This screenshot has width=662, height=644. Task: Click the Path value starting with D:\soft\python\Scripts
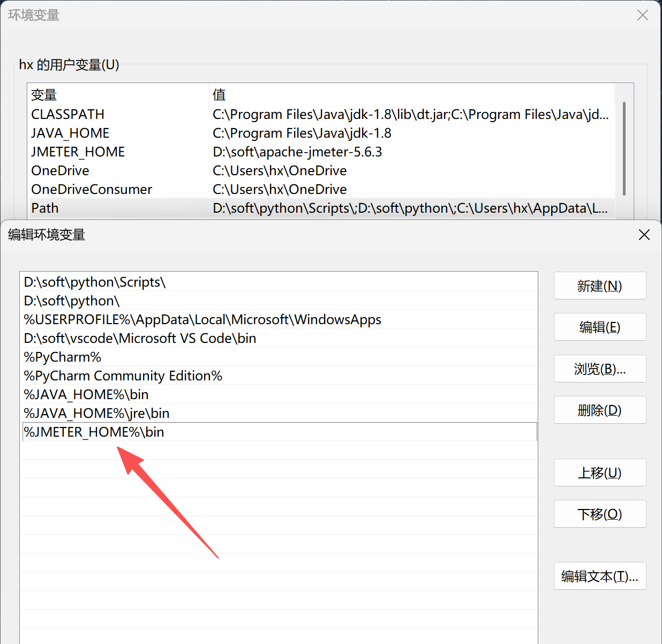coord(410,208)
